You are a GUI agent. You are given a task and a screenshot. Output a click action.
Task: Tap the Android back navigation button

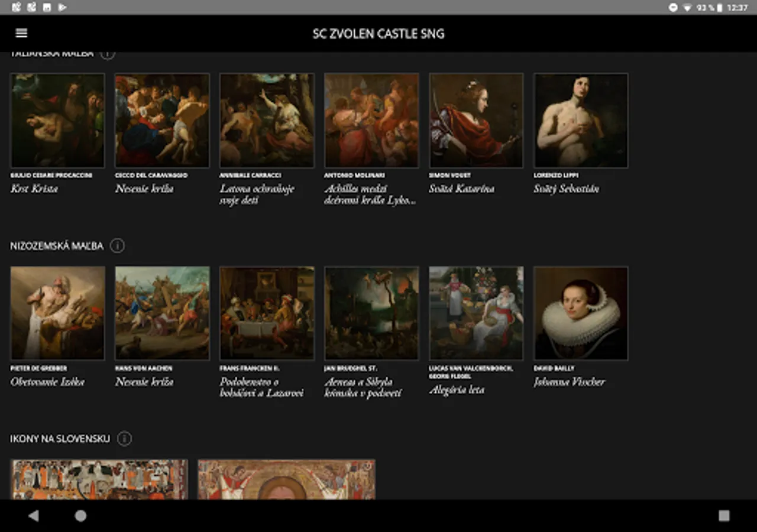coord(34,515)
